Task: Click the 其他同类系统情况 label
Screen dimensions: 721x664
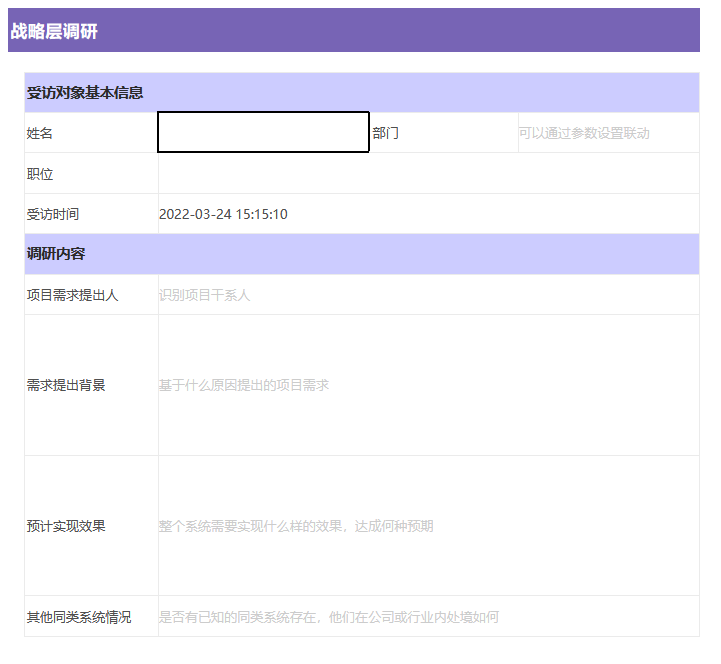Action: 79,617
